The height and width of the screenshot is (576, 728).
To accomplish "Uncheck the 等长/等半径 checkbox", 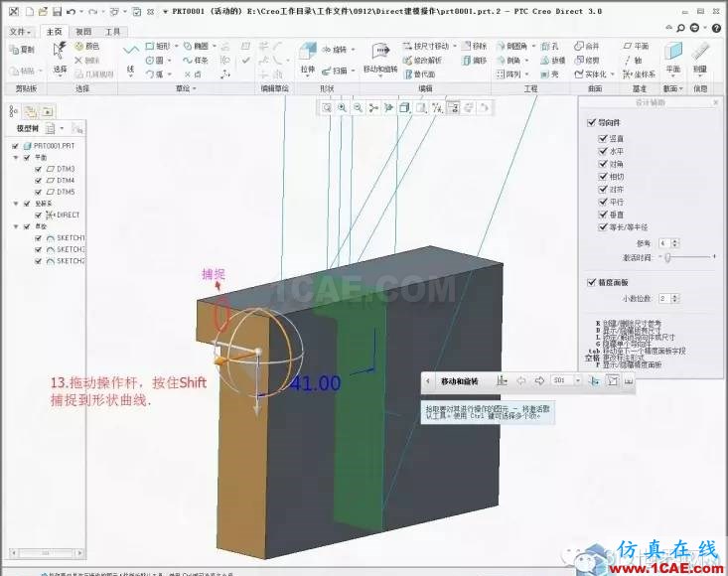I will click(x=603, y=226).
